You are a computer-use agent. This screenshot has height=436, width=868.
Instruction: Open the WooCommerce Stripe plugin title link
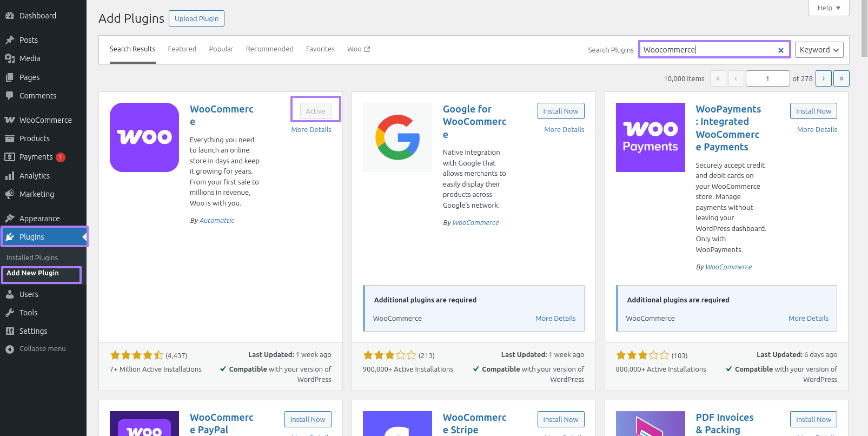pos(475,424)
